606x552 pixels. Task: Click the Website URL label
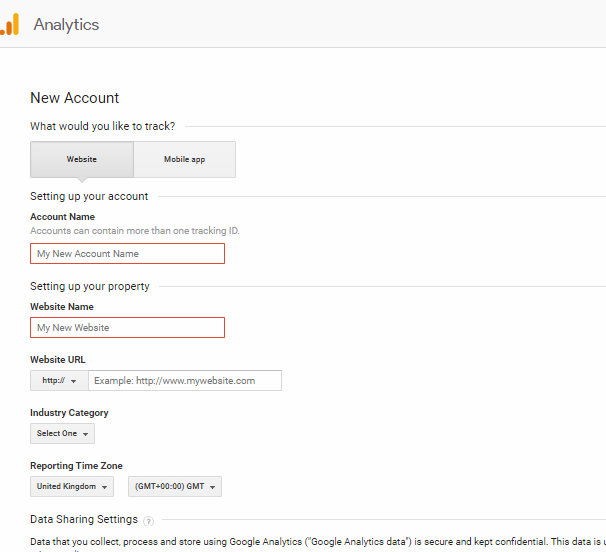(58, 359)
